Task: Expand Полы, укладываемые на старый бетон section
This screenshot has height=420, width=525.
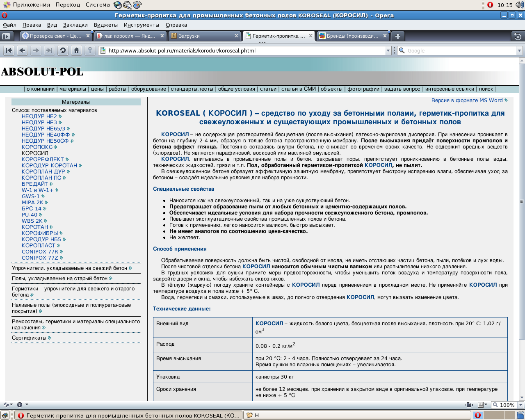Action: point(62,278)
